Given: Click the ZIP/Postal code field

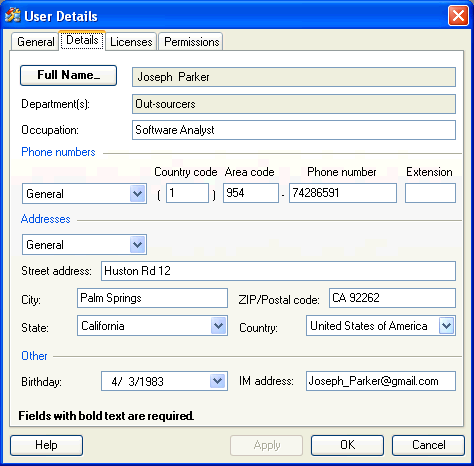Looking at the screenshot, I should (392, 298).
